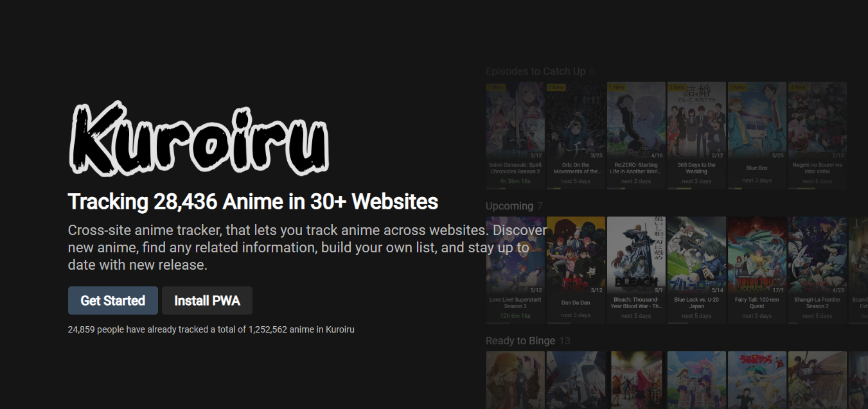Click the 'Ready to Binge' section heading
Viewport: 868px width, 409px height.
520,341
